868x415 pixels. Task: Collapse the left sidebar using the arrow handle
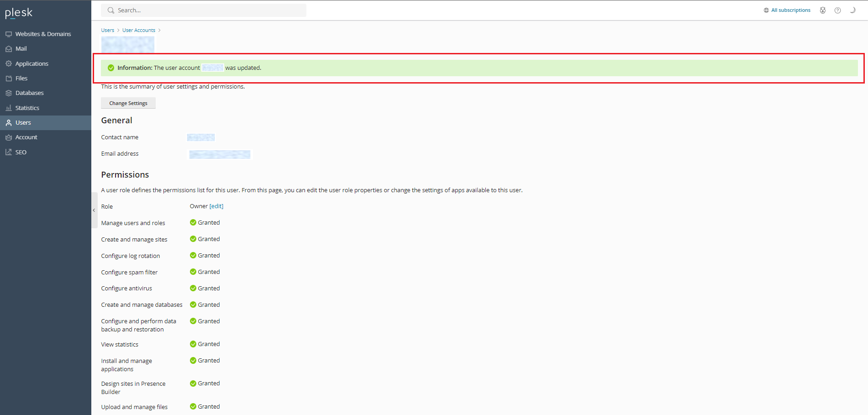94,210
